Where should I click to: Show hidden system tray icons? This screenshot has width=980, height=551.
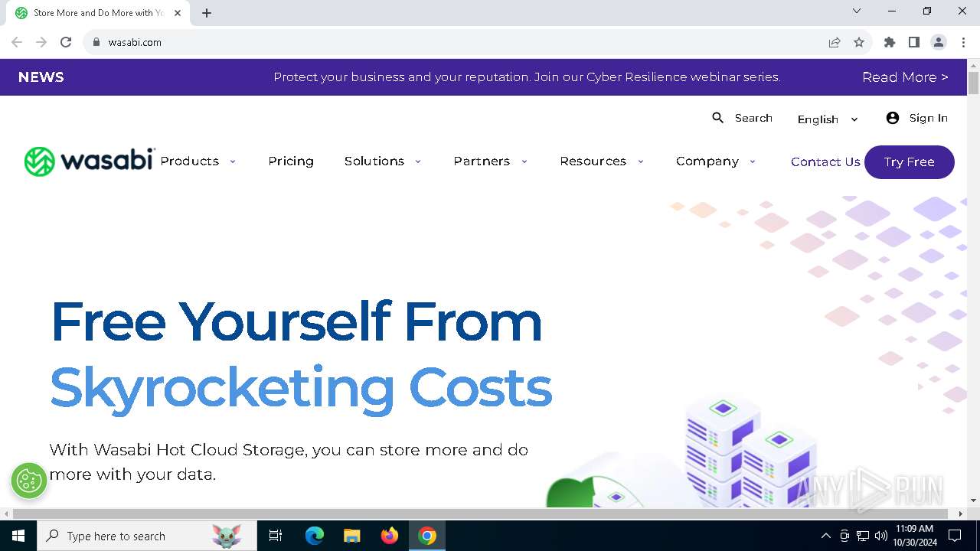[x=825, y=536]
